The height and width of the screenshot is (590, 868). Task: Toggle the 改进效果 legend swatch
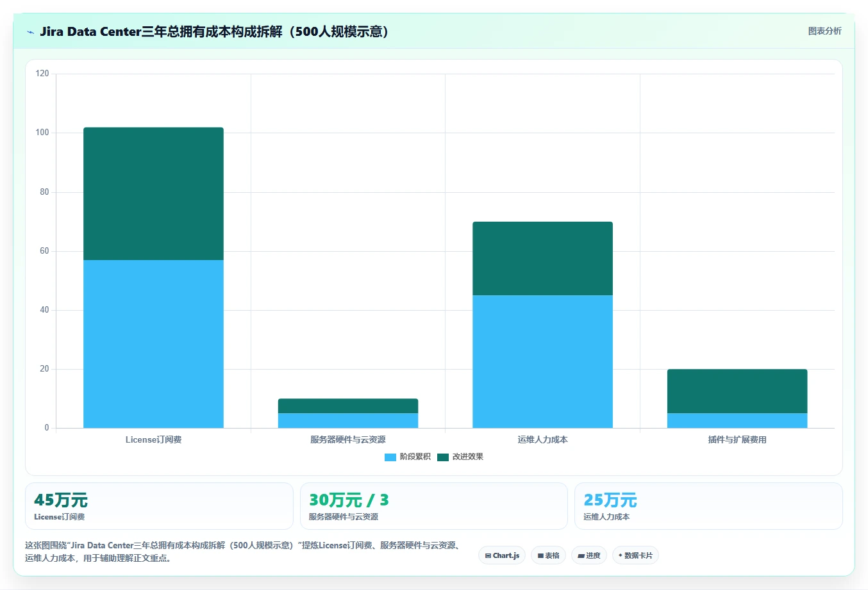point(443,457)
